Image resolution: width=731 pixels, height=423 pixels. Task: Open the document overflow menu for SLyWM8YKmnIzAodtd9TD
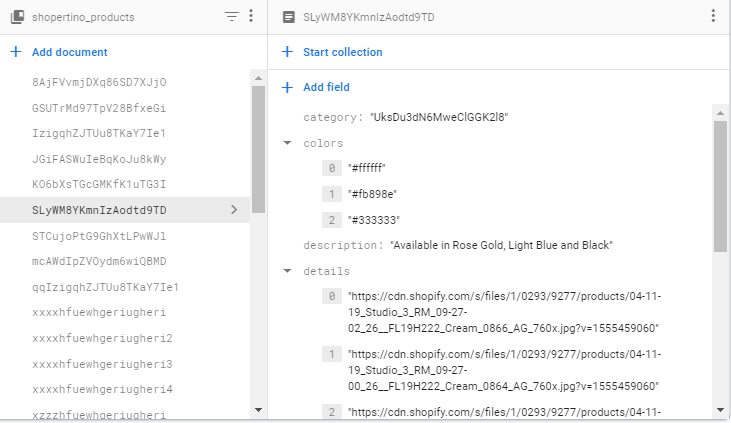click(x=713, y=17)
